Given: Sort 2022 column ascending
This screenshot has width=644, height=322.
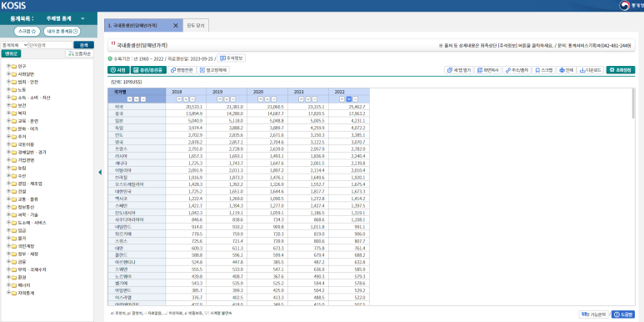Looking at the screenshot, I should pos(342,99).
